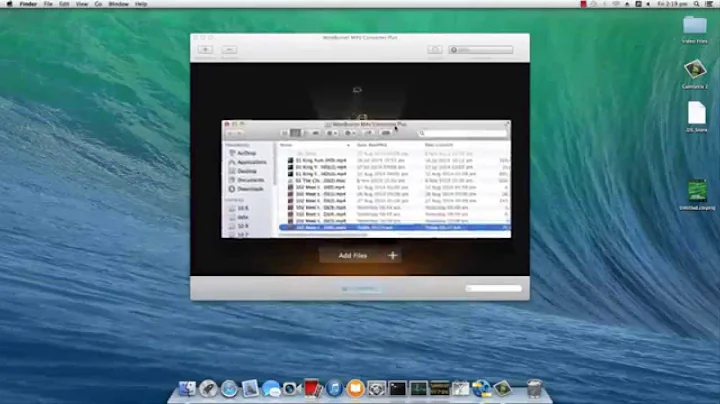Switch file dialog to Cover Flow view
Screen dimensions: 720x404
coord(315,133)
